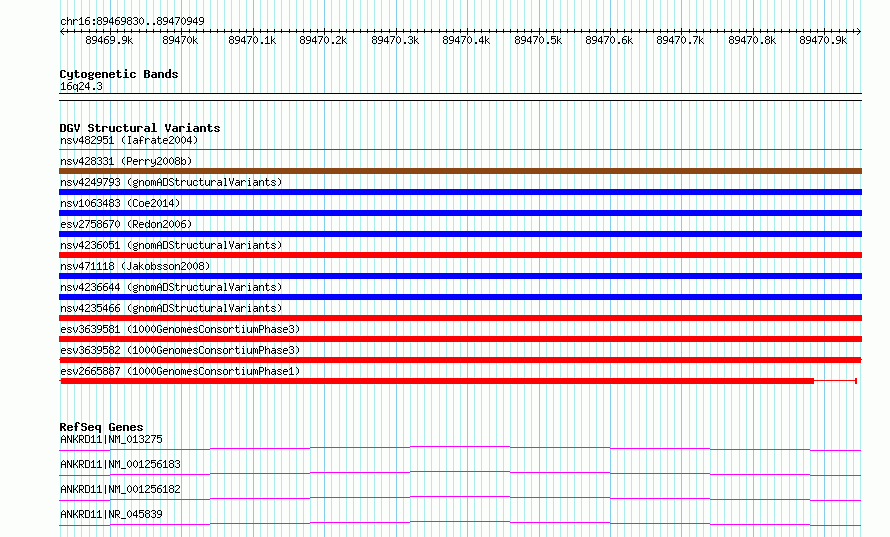Viewport: 890px width, 537px height.
Task: Click the red nsv4235466 variant bar
Action: 460,318
